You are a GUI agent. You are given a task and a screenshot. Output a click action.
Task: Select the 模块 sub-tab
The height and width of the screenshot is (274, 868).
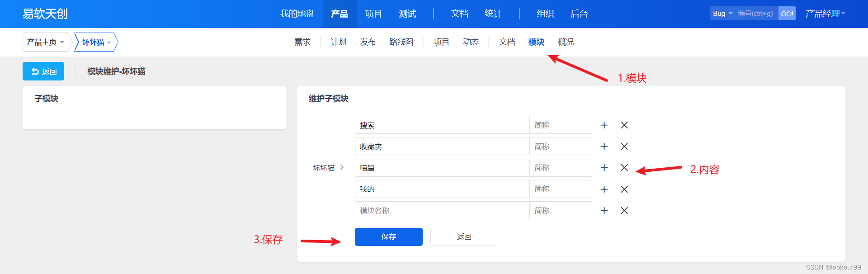(536, 42)
